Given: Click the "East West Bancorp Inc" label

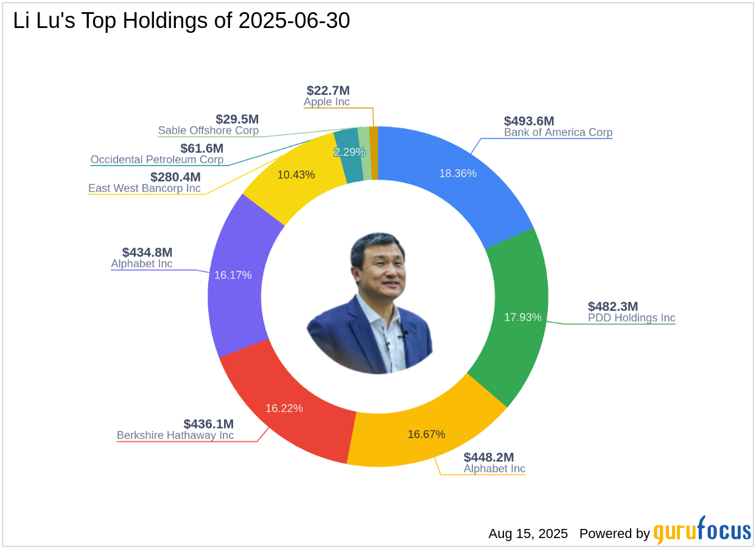Looking at the screenshot, I should click(144, 188).
